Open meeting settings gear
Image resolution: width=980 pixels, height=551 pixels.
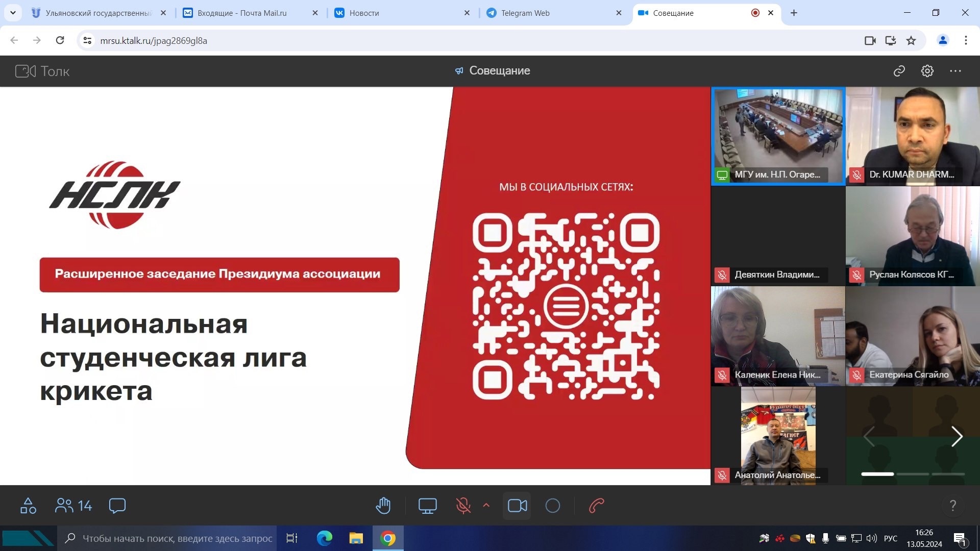(927, 71)
